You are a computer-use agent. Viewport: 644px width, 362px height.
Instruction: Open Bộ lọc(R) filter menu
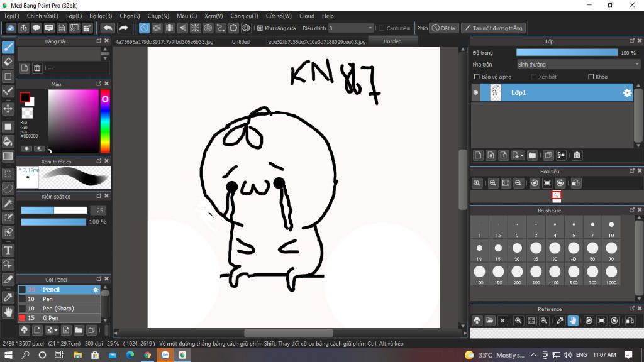click(x=101, y=16)
